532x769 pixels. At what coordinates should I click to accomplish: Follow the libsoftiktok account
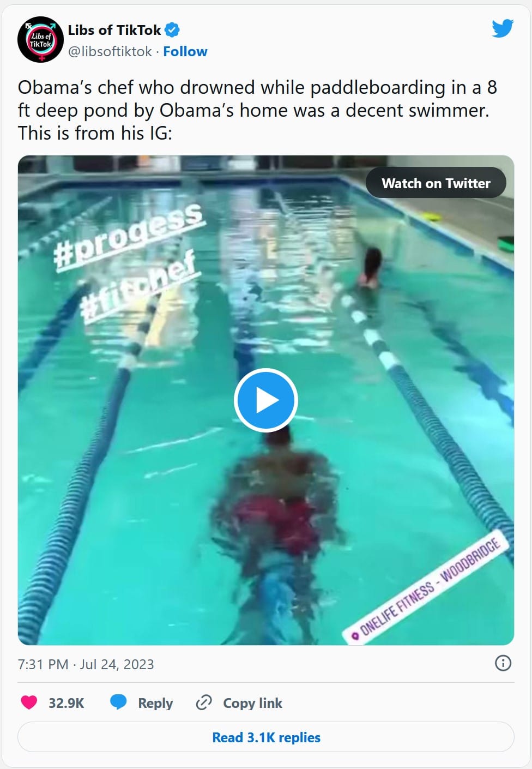[185, 51]
